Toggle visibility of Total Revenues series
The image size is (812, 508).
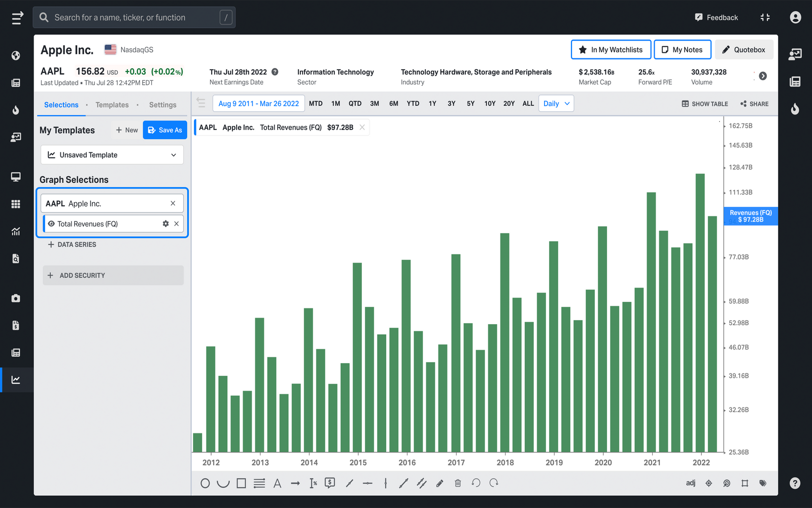point(51,224)
